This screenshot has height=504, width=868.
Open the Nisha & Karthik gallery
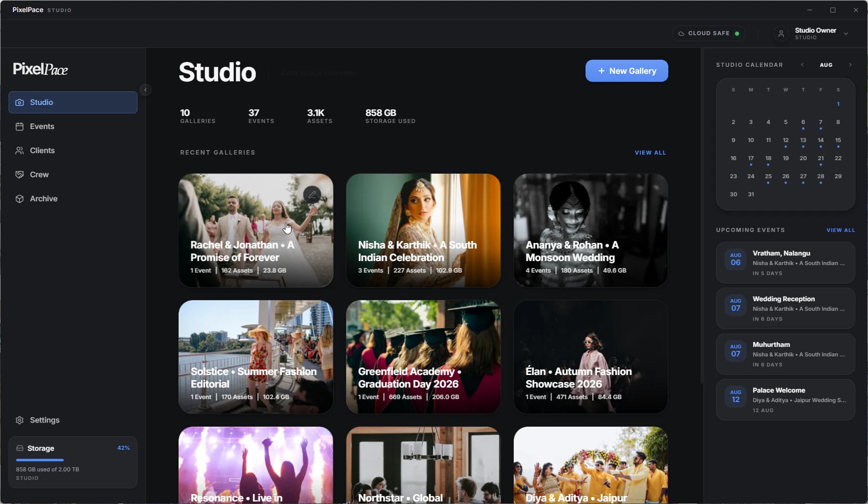[423, 230]
